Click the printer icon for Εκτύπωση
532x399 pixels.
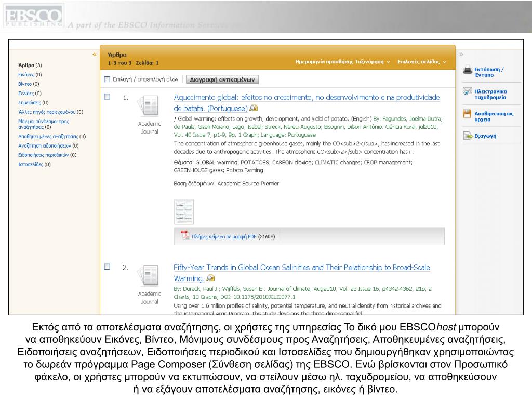pos(468,70)
